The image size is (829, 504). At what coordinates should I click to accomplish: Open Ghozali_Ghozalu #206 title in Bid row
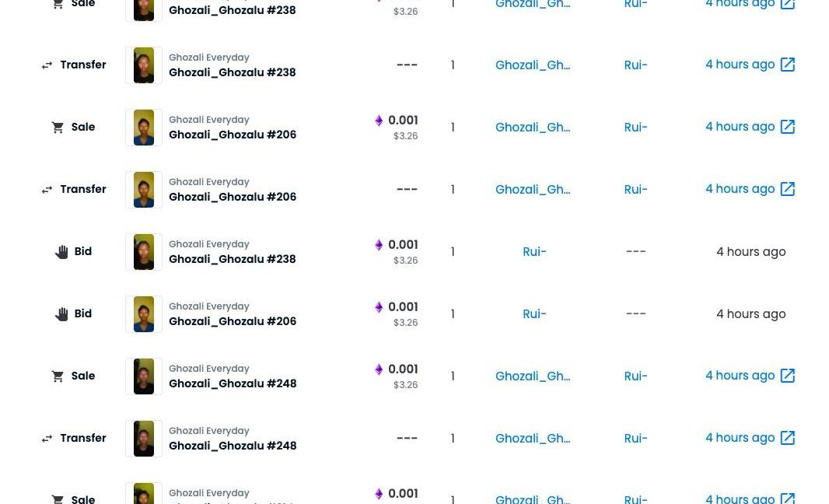tap(232, 321)
